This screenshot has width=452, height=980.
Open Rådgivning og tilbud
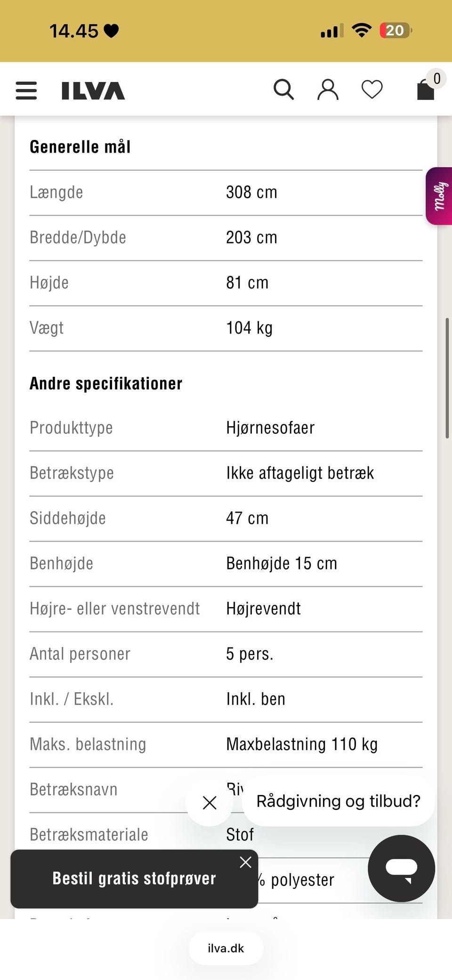pyautogui.click(x=339, y=801)
